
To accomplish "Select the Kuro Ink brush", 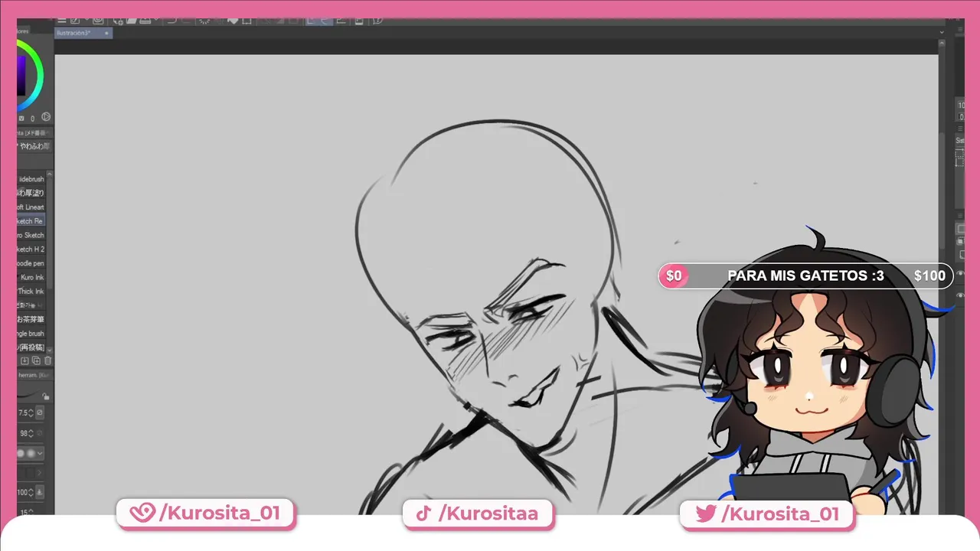I will click(x=31, y=278).
